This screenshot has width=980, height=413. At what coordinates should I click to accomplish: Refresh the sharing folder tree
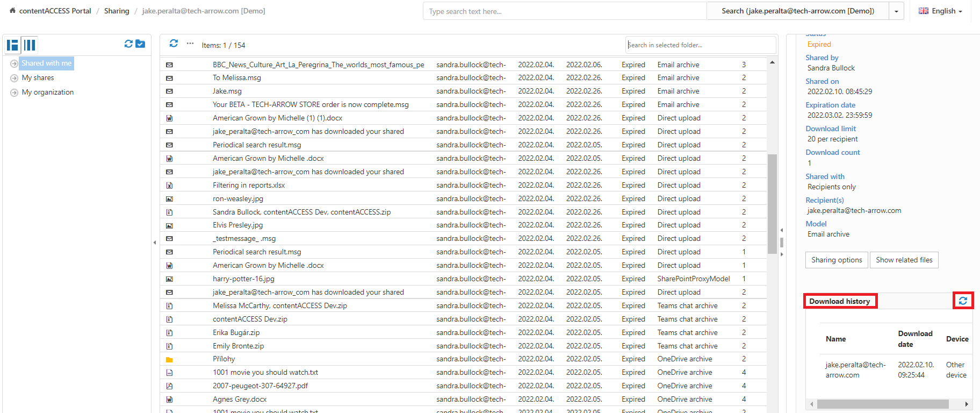point(128,44)
